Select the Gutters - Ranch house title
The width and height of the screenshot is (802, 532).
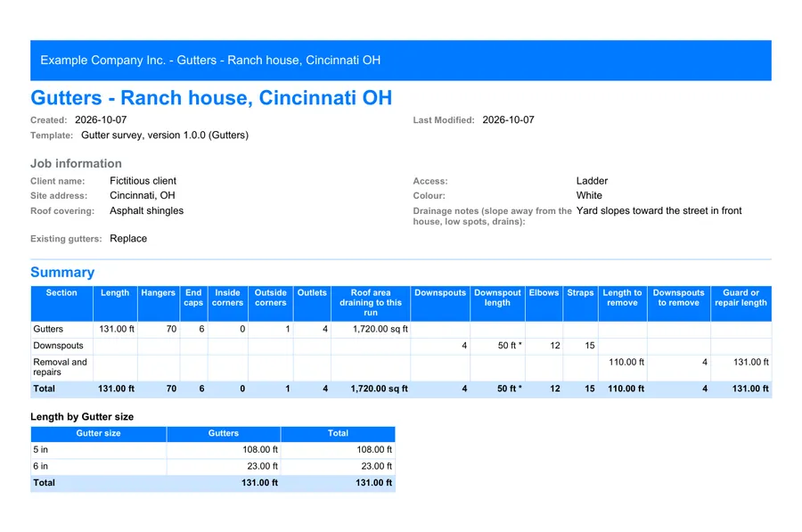pyautogui.click(x=211, y=98)
